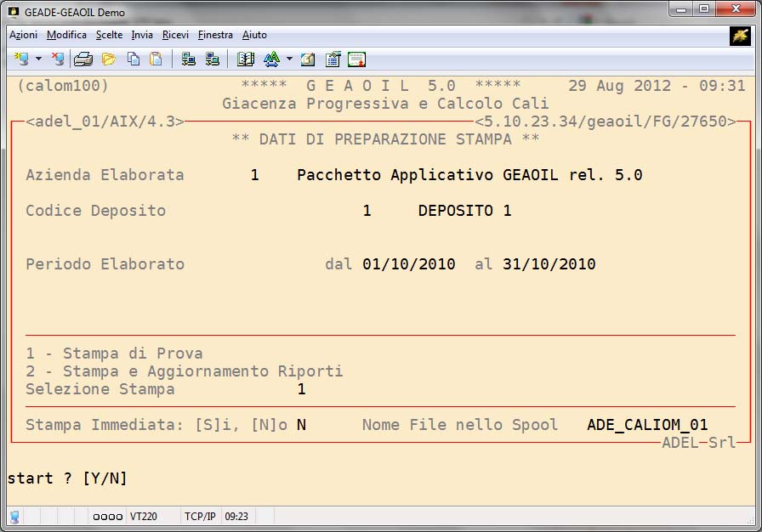Viewport: 762px width, 532px height.
Task: Open the Azioni menu
Action: pyautogui.click(x=23, y=35)
